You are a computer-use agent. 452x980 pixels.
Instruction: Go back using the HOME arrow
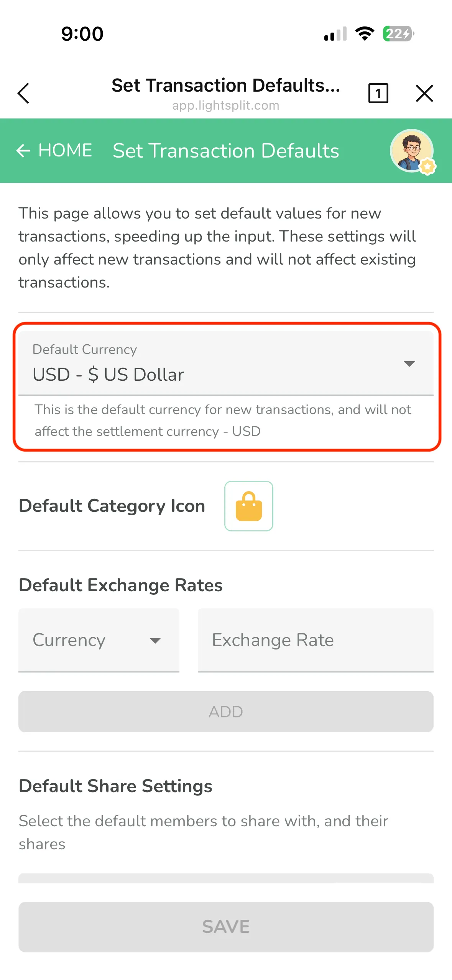coord(23,151)
